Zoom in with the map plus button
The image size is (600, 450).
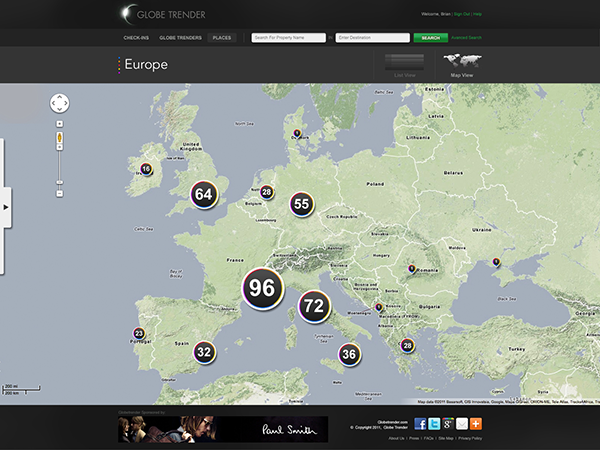pyautogui.click(x=59, y=123)
